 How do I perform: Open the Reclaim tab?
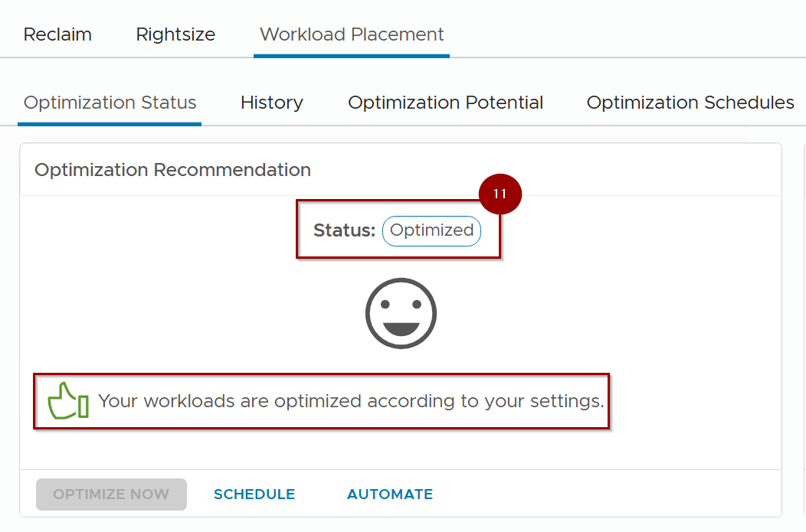click(57, 34)
